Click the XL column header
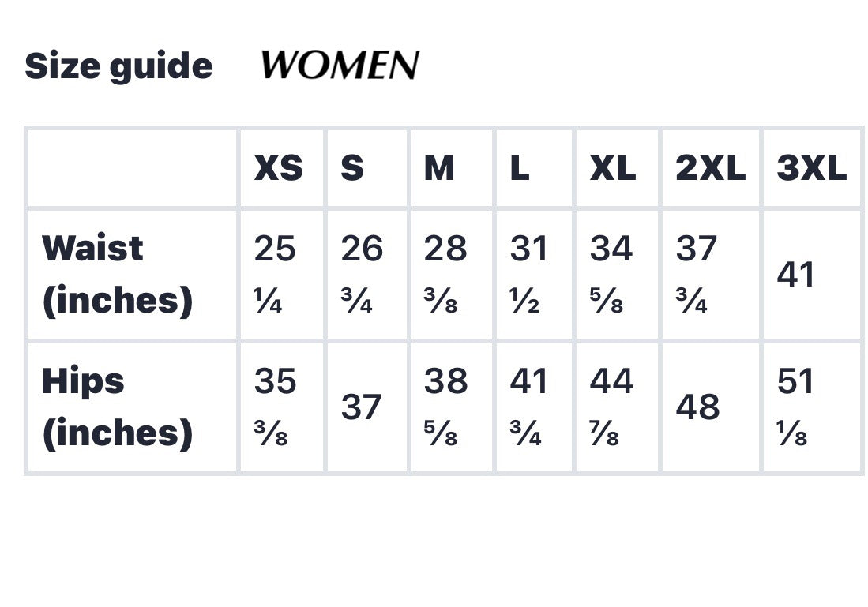 point(613,168)
